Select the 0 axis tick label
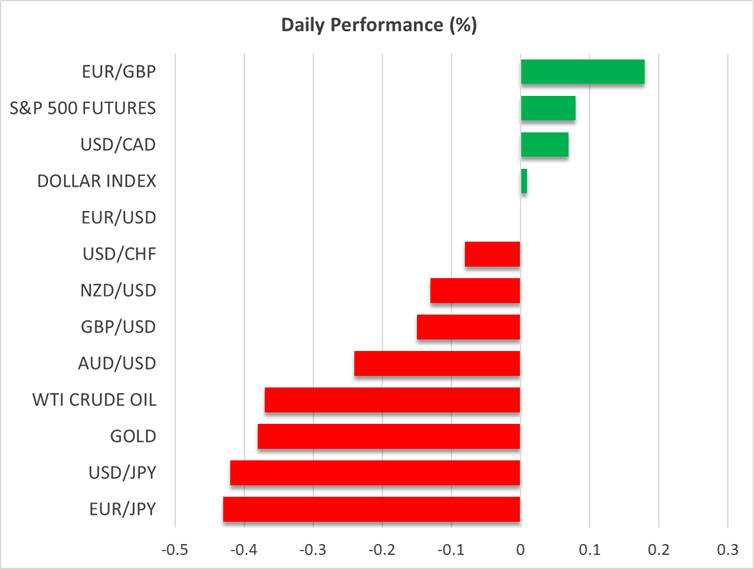 point(520,550)
